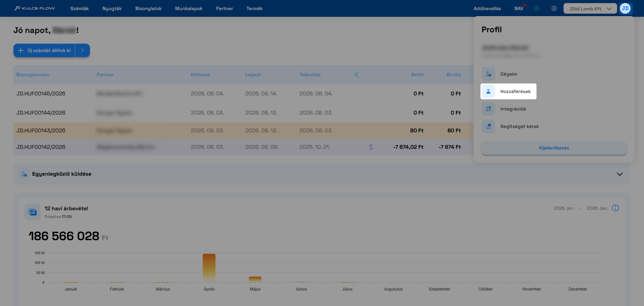Viewport: 644px width, 306px height.
Task: Open the arrow next to Új számlát állítok ki
Action: [83, 50]
